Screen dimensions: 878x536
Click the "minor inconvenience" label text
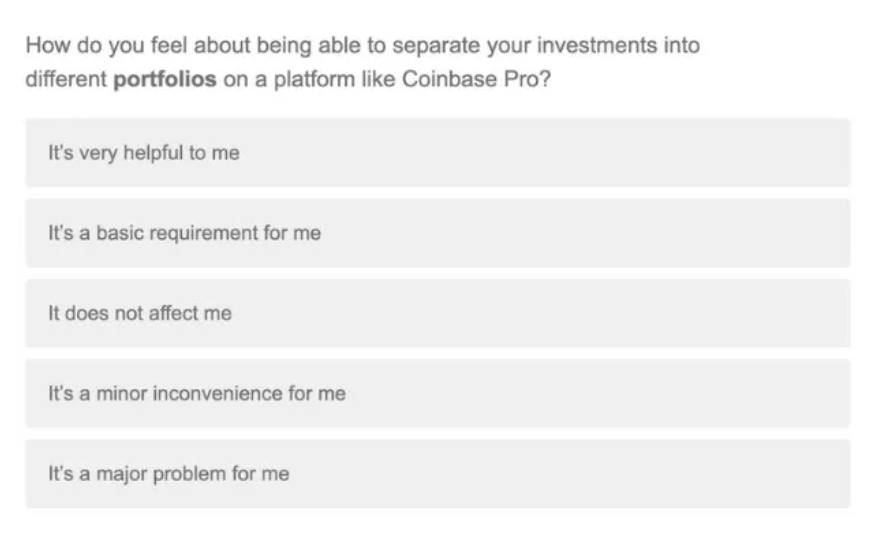coord(196,393)
